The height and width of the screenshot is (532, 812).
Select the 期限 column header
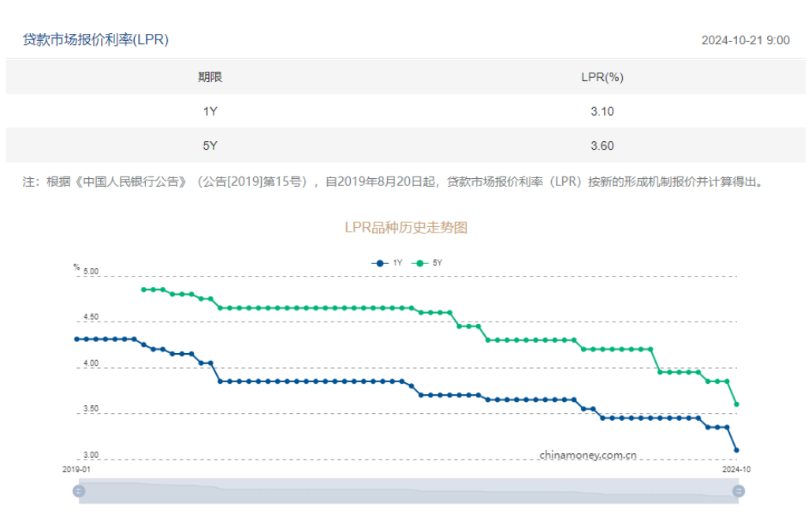pyautogui.click(x=210, y=77)
